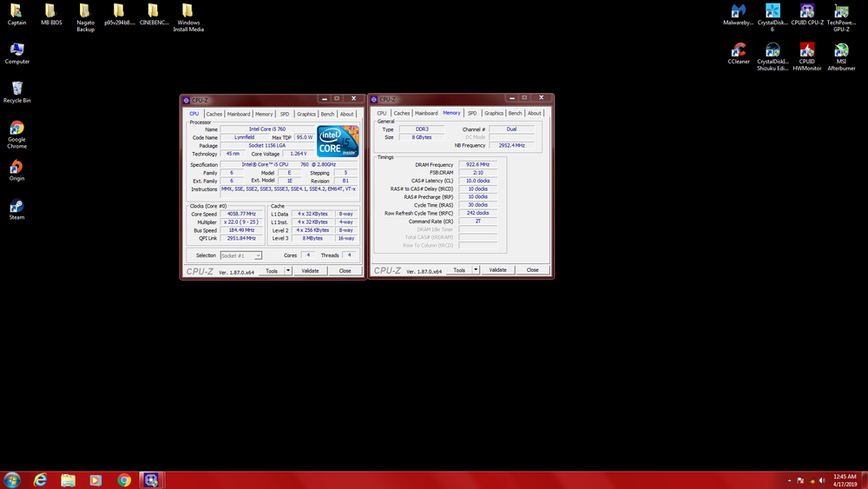Launch Internet Explorer from taskbar

pos(41,479)
